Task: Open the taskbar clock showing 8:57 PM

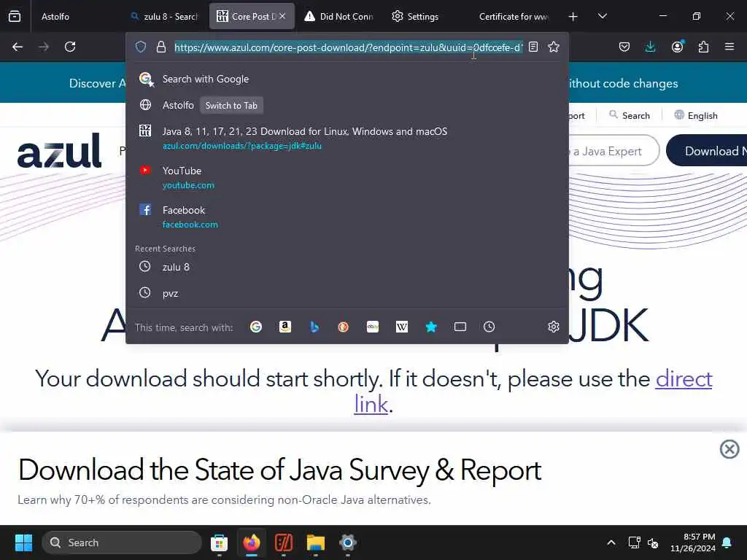Action: [x=693, y=542]
